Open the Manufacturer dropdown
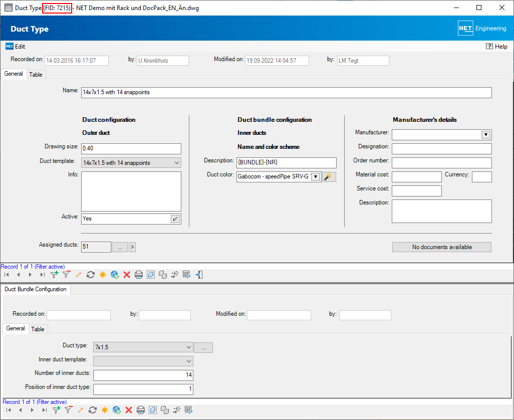The image size is (514, 420). click(x=486, y=135)
